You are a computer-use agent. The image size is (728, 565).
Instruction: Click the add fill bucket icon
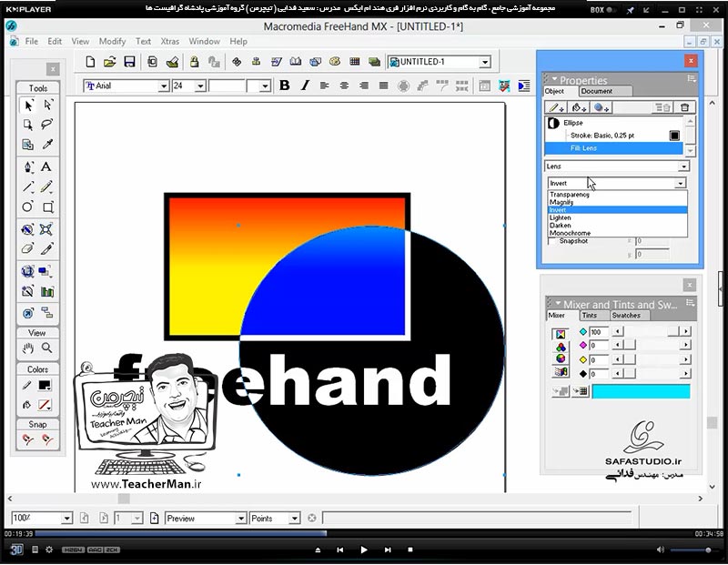(579, 107)
